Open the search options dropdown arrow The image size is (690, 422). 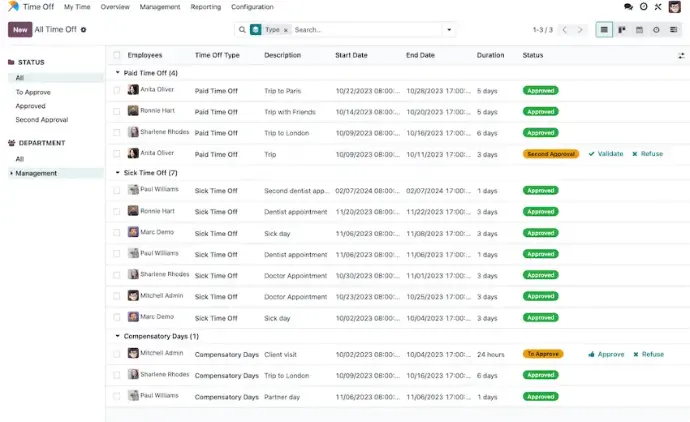point(449,30)
